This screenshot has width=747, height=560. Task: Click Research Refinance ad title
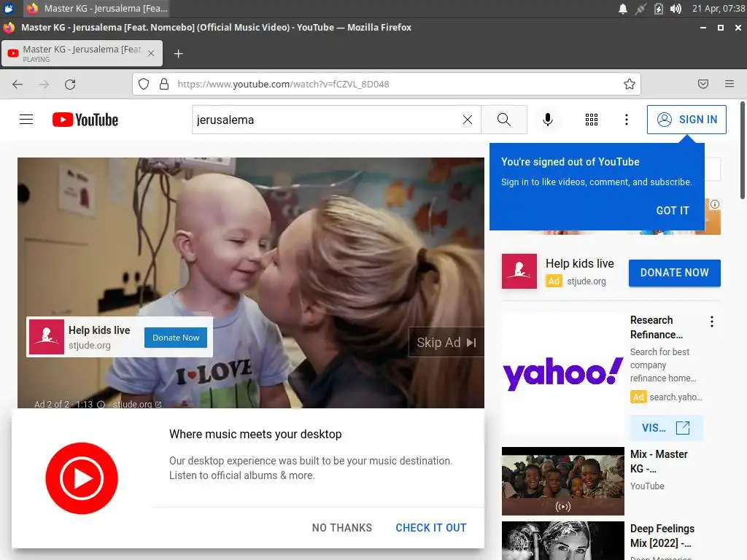pos(656,327)
